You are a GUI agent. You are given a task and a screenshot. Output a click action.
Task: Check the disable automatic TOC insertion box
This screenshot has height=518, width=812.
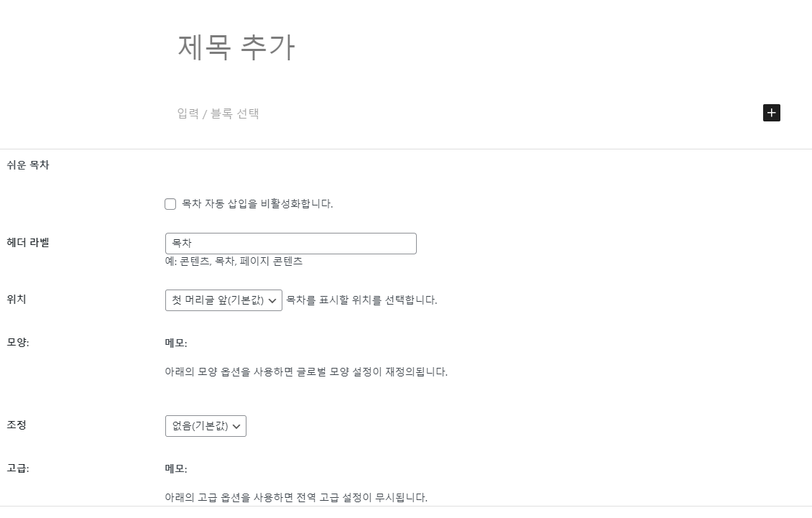[x=170, y=204]
